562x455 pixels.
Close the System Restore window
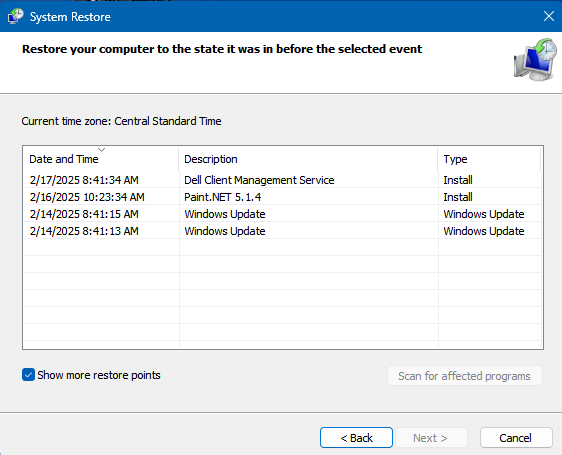pyautogui.click(x=548, y=16)
